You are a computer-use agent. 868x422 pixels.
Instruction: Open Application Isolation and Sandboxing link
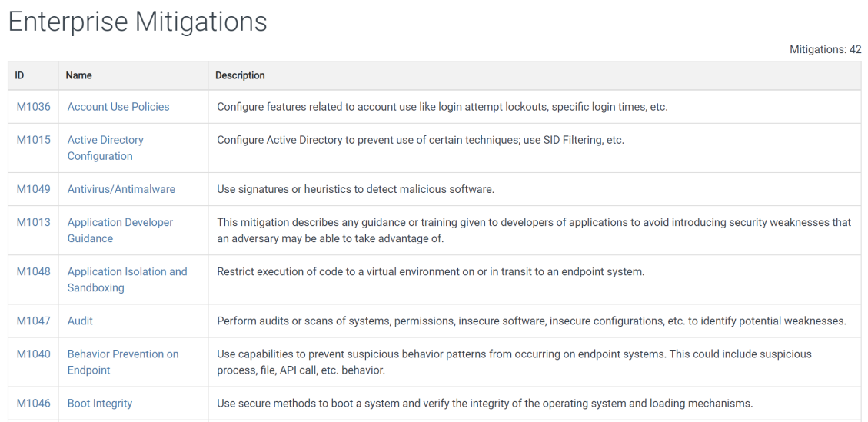point(128,280)
